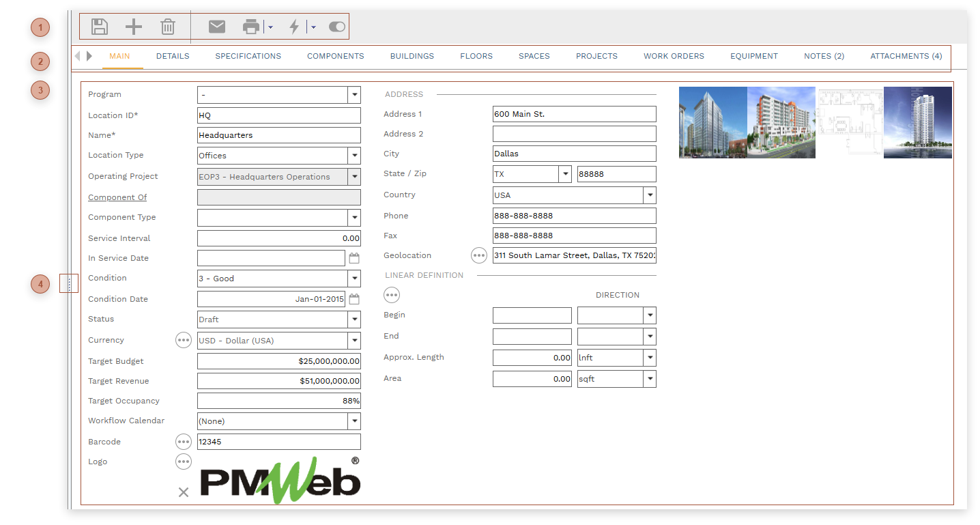This screenshot has height=525, width=980.
Task: Add a new record with plus icon
Action: click(x=134, y=27)
